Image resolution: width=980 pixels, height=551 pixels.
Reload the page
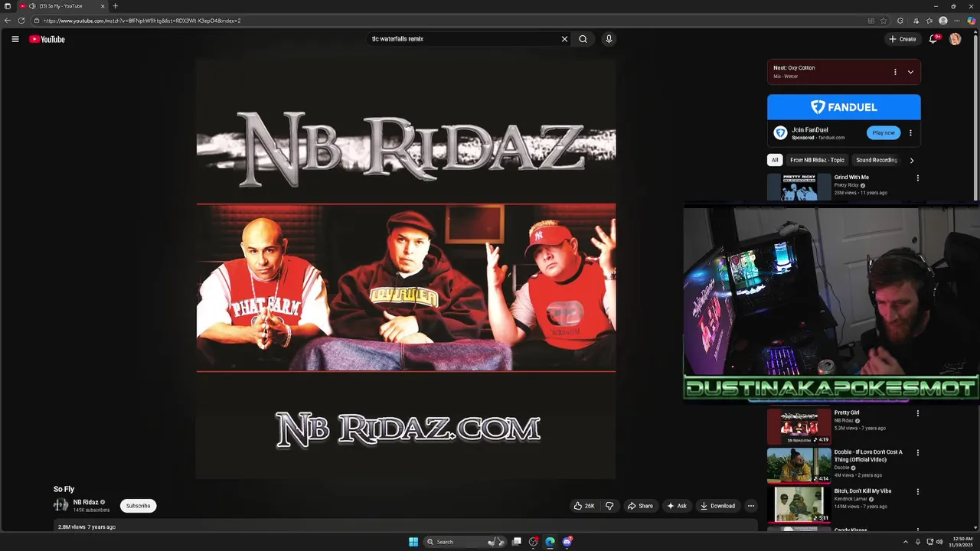[x=21, y=21]
